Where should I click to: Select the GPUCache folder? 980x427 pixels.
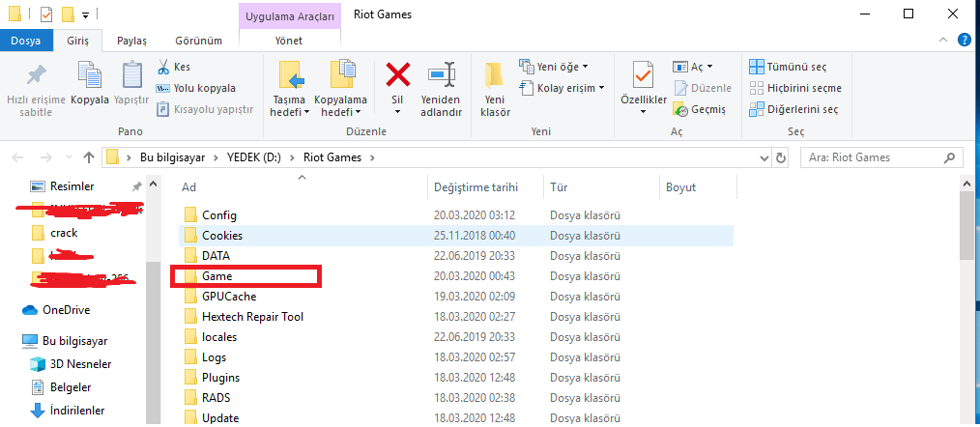[455, 297]
